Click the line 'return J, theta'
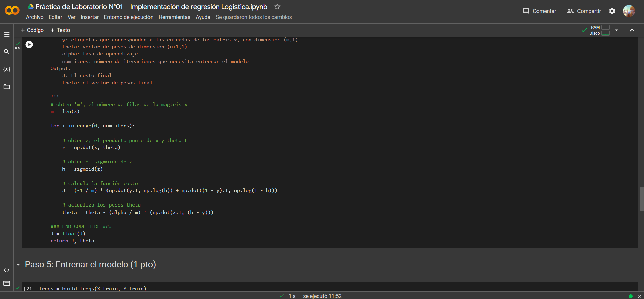 (72, 241)
